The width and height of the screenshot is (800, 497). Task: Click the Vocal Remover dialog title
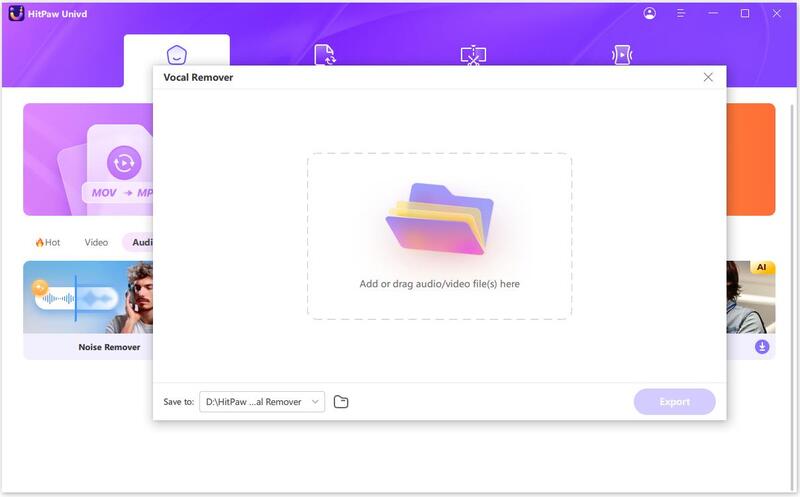(198, 77)
